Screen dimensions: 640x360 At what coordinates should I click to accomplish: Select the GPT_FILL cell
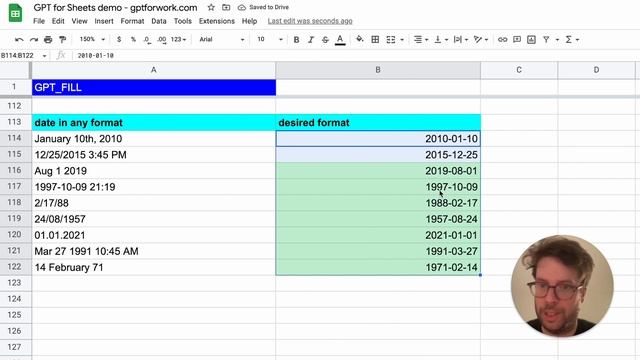(154, 87)
